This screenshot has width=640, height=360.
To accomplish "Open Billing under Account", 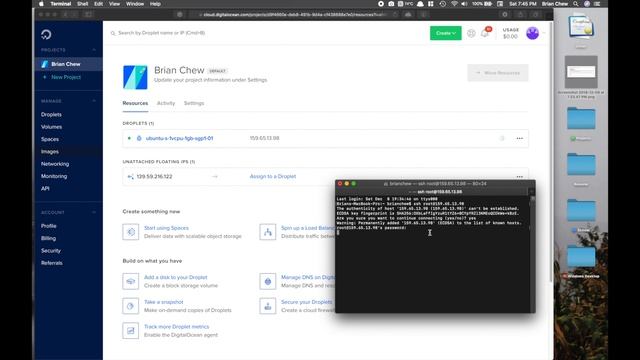I will 48,238.
